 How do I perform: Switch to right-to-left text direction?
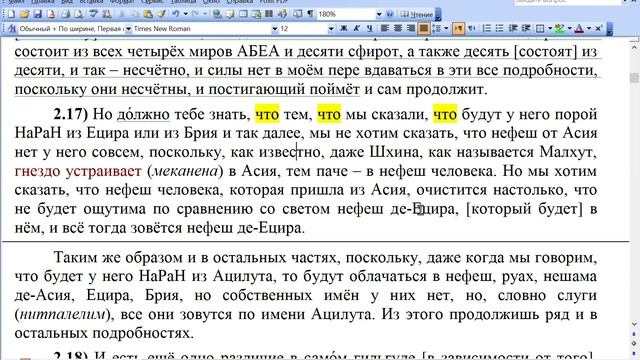(x=472, y=28)
